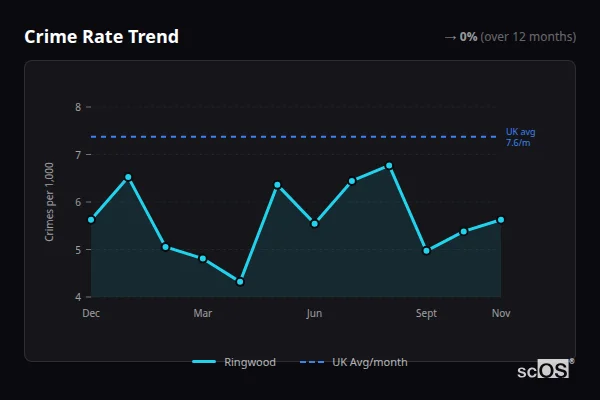The image size is (600, 400).
Task: Toggle the Ringwood series in legend
Action: 234,362
